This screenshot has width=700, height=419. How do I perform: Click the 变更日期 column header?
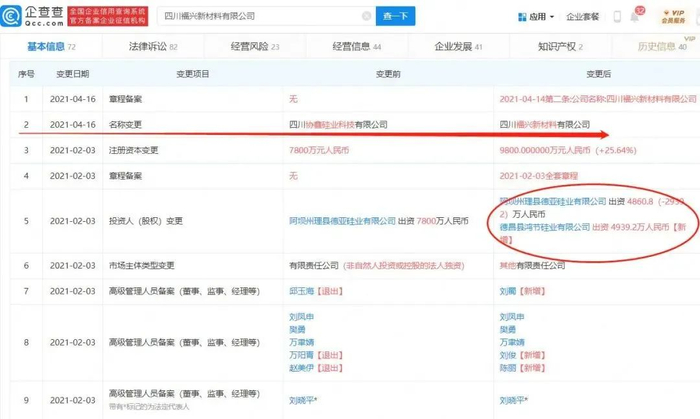click(73, 74)
